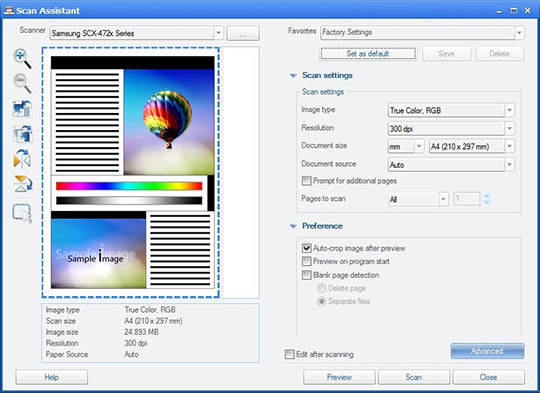The width and height of the screenshot is (540, 393).
Task: Click the Scan Assistant title bar icon
Action: tap(9, 10)
